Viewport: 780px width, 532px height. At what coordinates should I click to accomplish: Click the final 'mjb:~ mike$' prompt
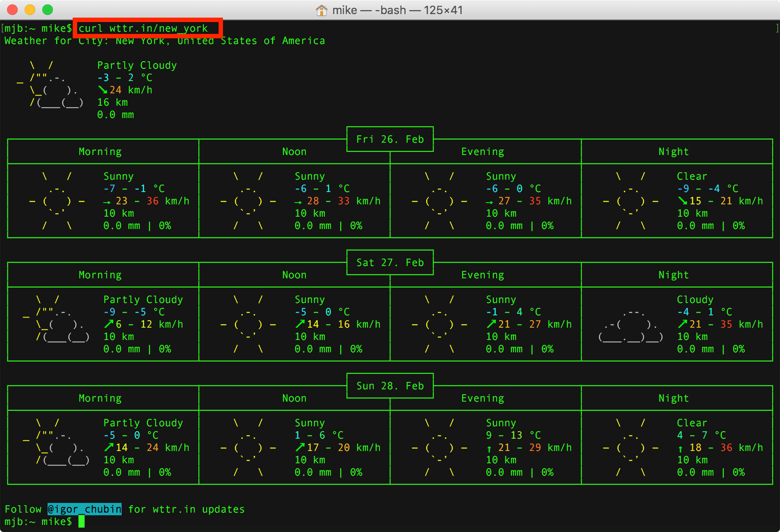(38, 522)
